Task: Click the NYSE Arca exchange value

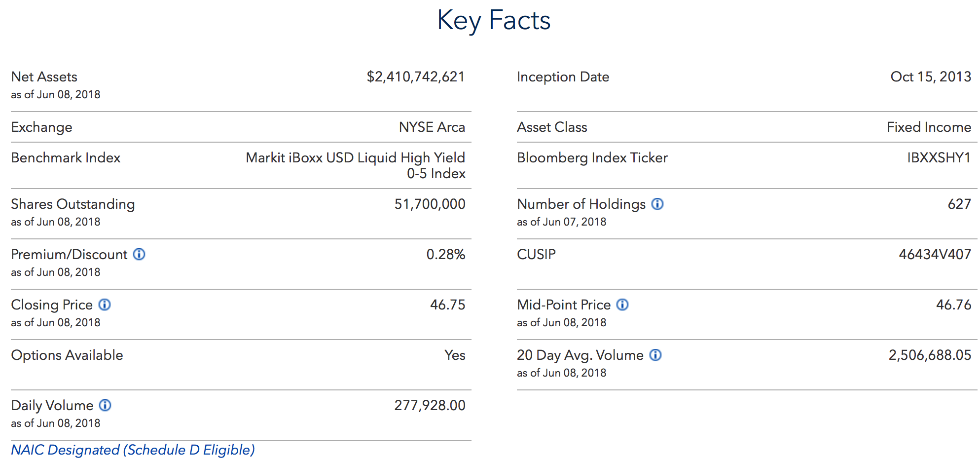Action: (x=432, y=127)
